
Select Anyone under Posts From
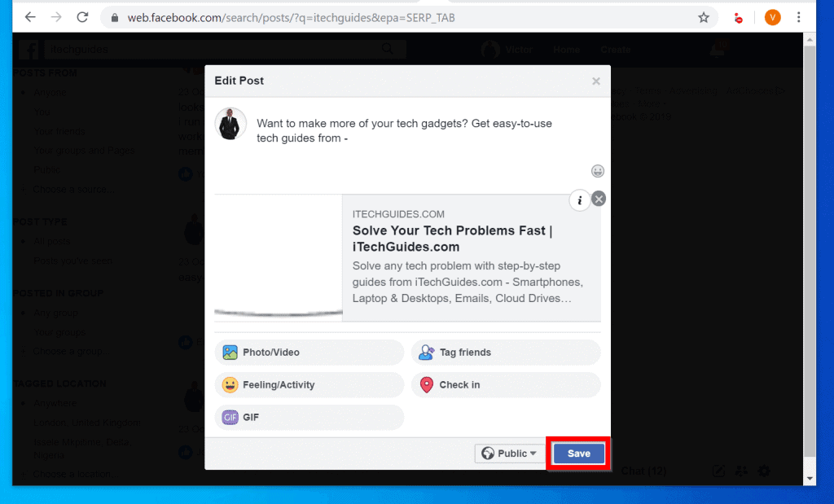pos(50,93)
